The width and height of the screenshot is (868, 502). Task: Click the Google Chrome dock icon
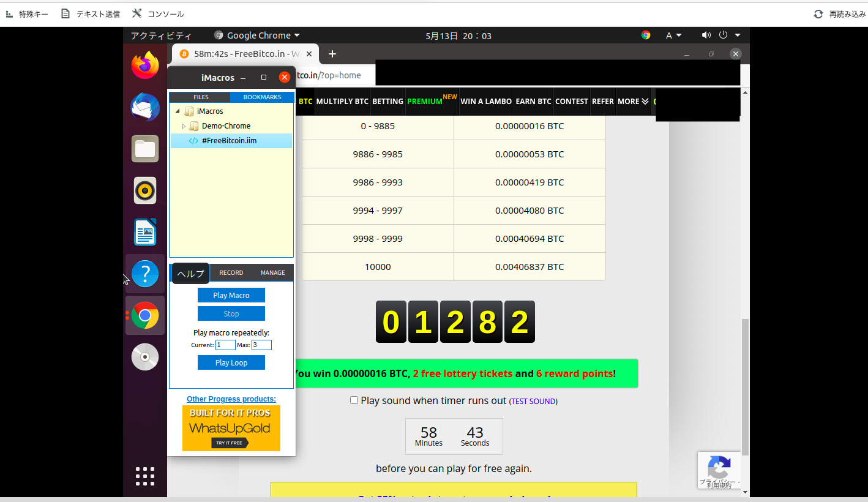(x=145, y=315)
